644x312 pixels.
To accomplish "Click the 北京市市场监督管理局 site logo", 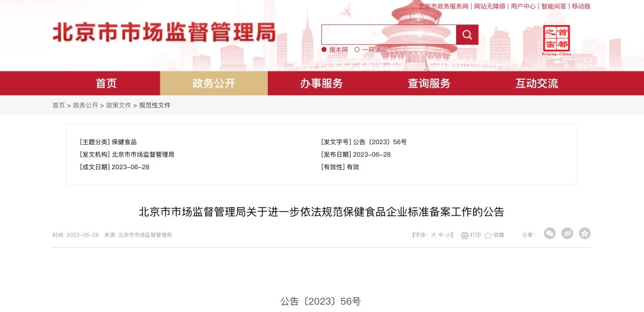I will [164, 32].
